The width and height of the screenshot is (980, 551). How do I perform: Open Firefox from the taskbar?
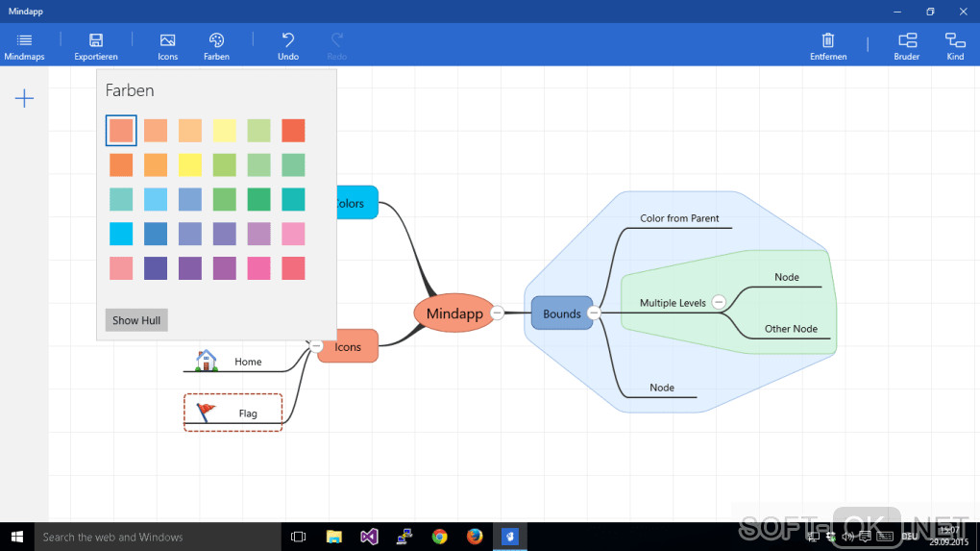475,537
